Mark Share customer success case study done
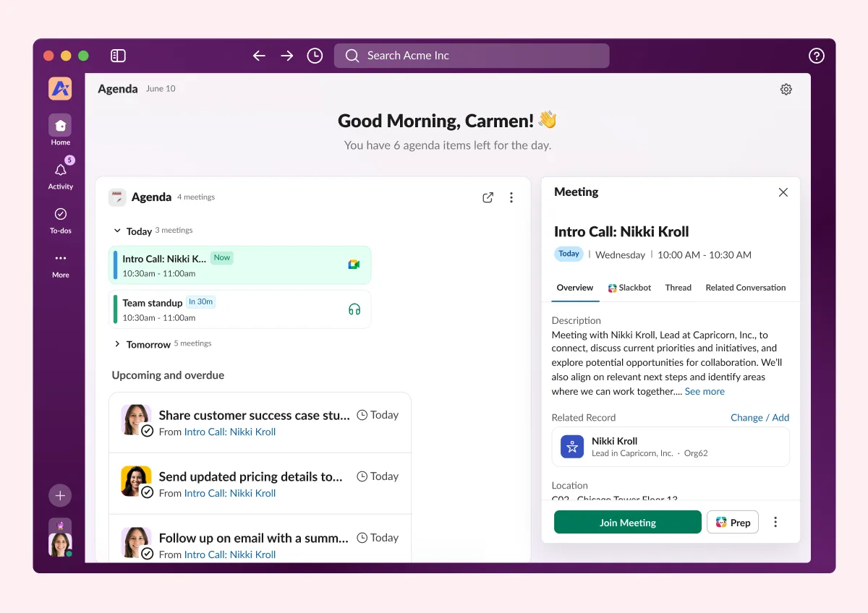This screenshot has width=868, height=613. [x=148, y=431]
